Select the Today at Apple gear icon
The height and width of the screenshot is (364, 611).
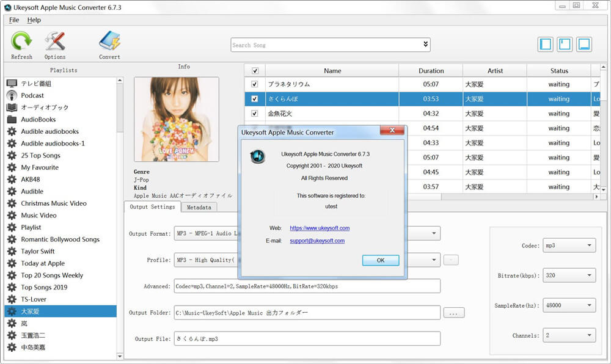tap(12, 263)
